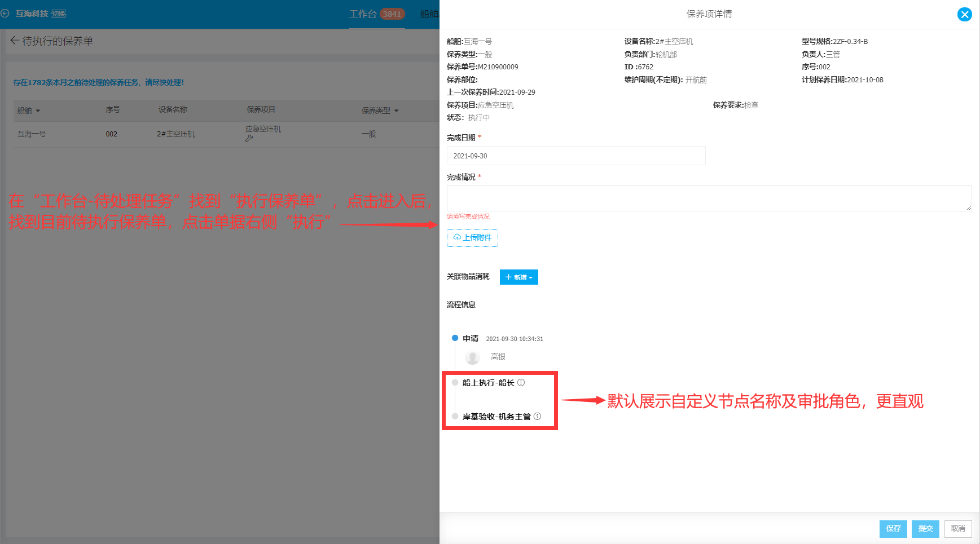
Task: Open the 工作台 tab
Action: 363,14
